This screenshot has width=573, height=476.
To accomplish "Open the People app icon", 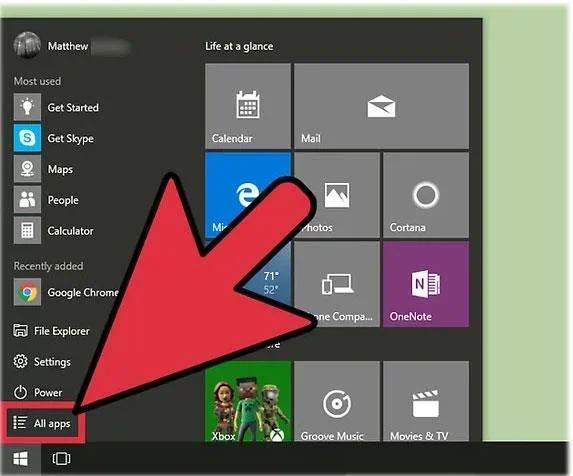I will coord(27,199).
